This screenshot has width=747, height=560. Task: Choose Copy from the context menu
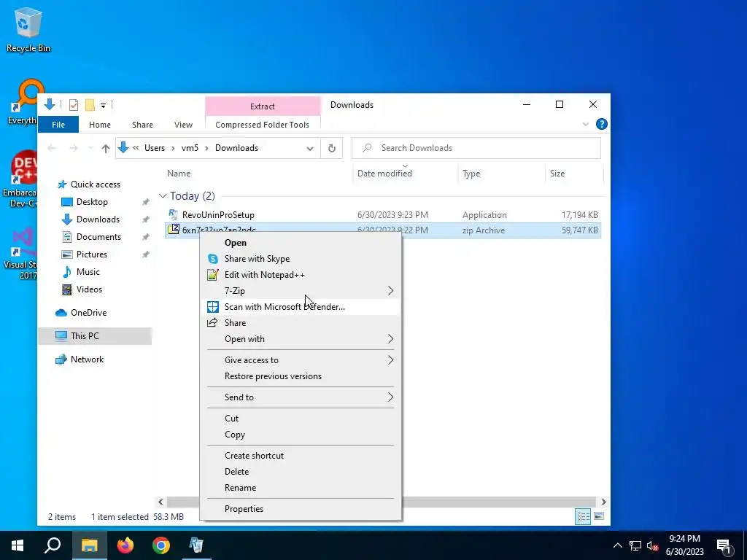301,435
